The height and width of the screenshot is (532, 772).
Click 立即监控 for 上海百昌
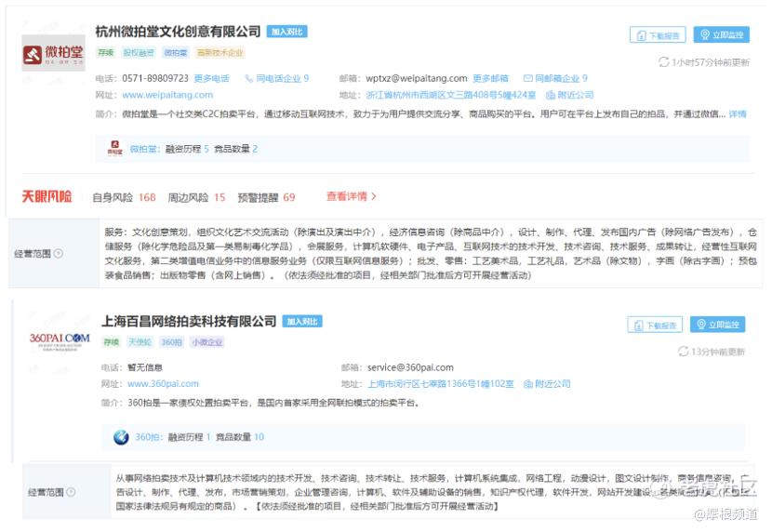click(x=718, y=325)
